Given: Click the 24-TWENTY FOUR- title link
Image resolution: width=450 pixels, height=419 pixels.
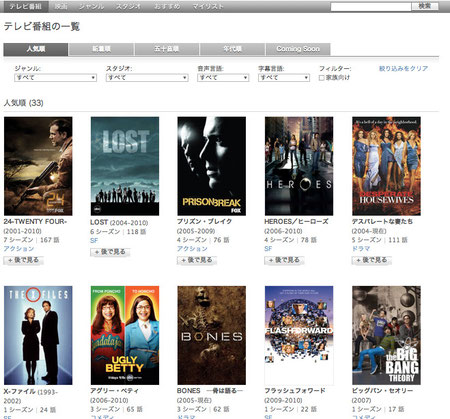Looking at the screenshot, I should (x=35, y=222).
